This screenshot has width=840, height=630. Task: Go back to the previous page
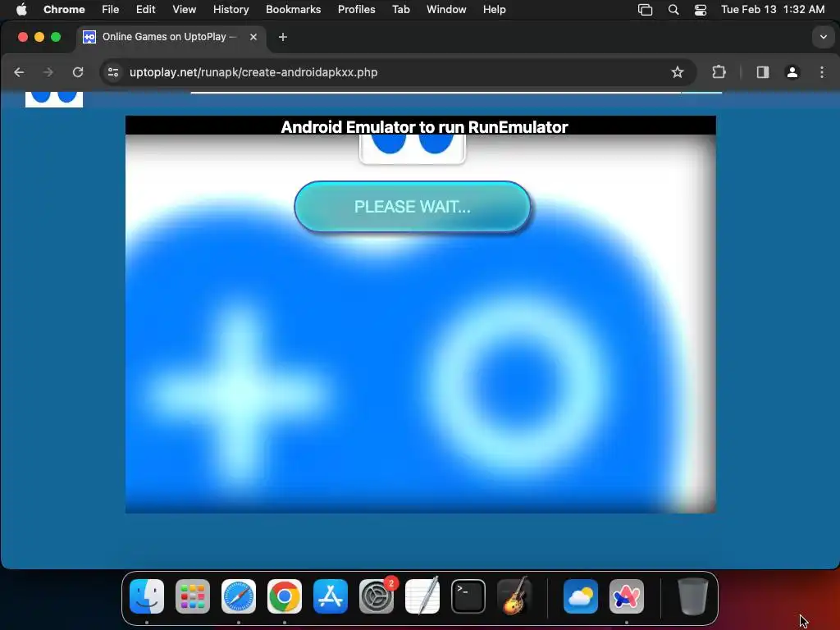tap(20, 72)
